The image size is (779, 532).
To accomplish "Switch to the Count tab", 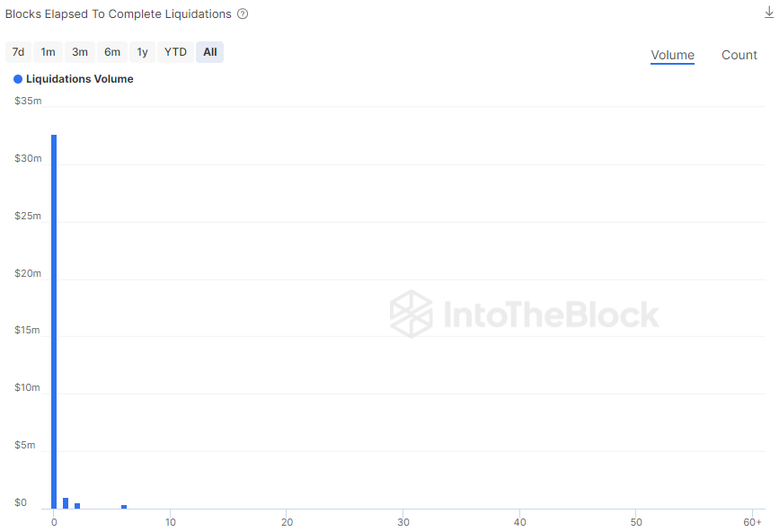I will [x=739, y=56].
